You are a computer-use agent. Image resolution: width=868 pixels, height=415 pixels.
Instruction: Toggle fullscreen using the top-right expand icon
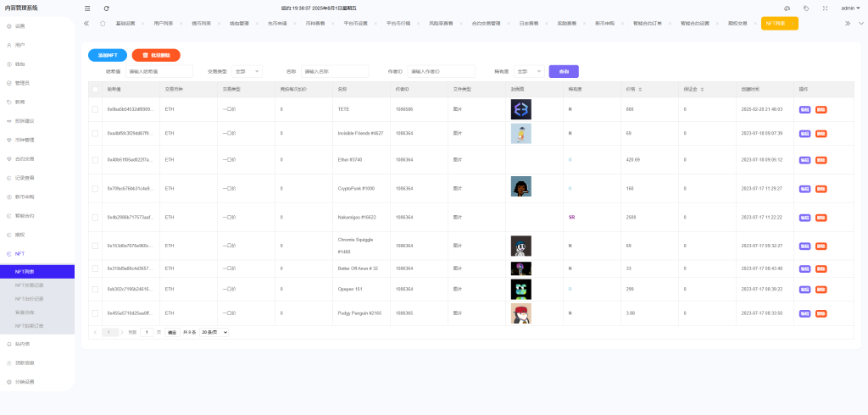pos(825,8)
